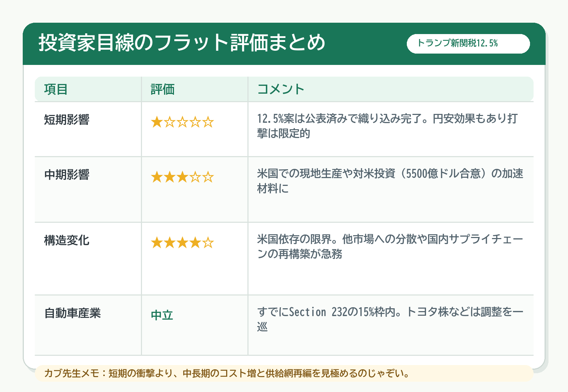Select the 自動車産業 row label
Viewport: 568px width, 392px height.
(72, 313)
